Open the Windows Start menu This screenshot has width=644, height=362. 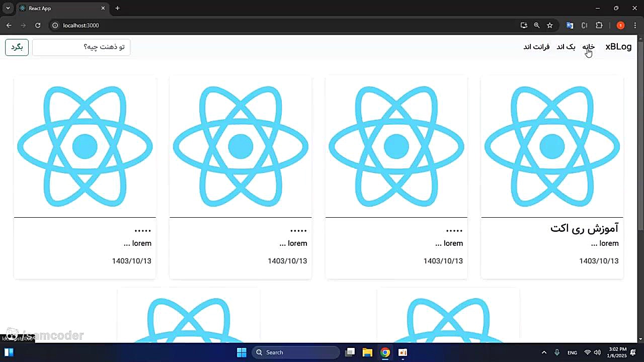coord(242,352)
